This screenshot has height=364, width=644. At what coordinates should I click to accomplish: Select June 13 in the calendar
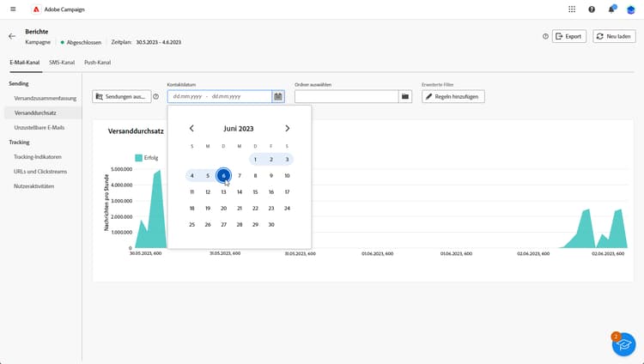click(x=223, y=191)
